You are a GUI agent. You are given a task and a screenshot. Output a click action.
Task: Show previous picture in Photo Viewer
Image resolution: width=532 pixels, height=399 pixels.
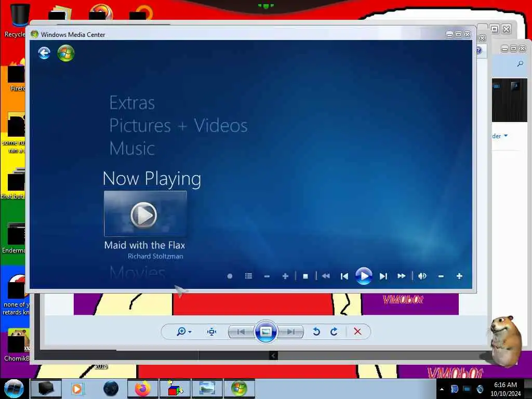(x=242, y=331)
